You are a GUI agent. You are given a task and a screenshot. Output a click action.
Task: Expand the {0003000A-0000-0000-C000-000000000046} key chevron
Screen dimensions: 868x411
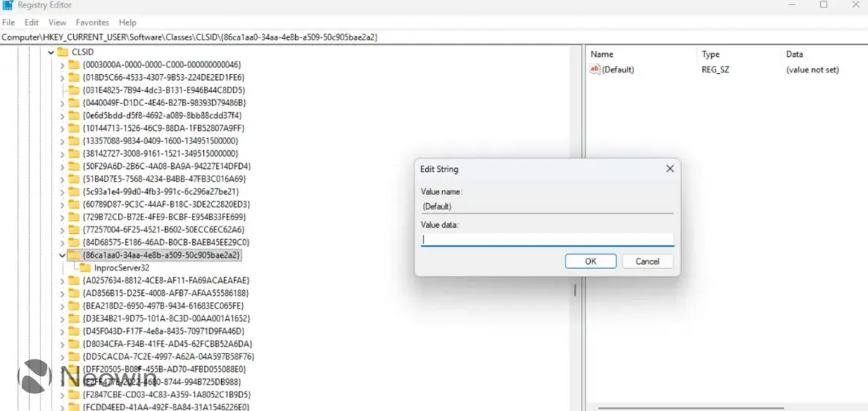click(x=62, y=65)
